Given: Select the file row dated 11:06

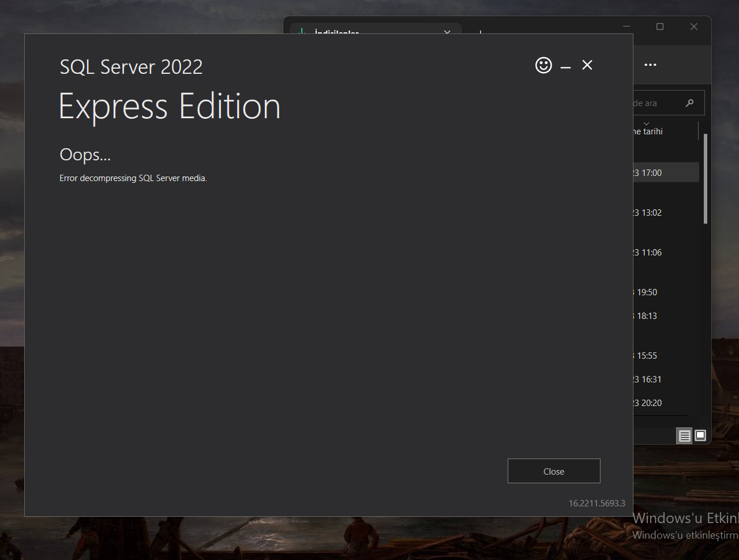Looking at the screenshot, I should click(x=666, y=252).
